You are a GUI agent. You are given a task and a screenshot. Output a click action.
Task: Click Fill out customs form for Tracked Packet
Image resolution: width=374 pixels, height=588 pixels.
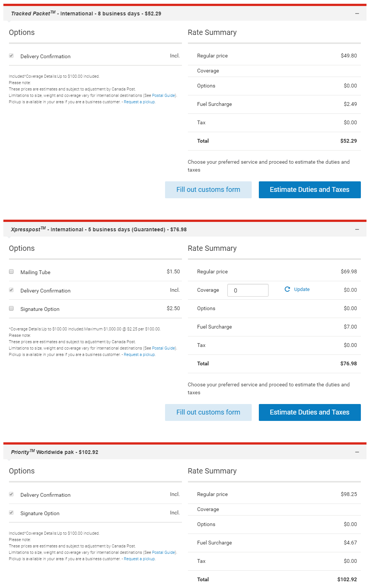point(208,190)
